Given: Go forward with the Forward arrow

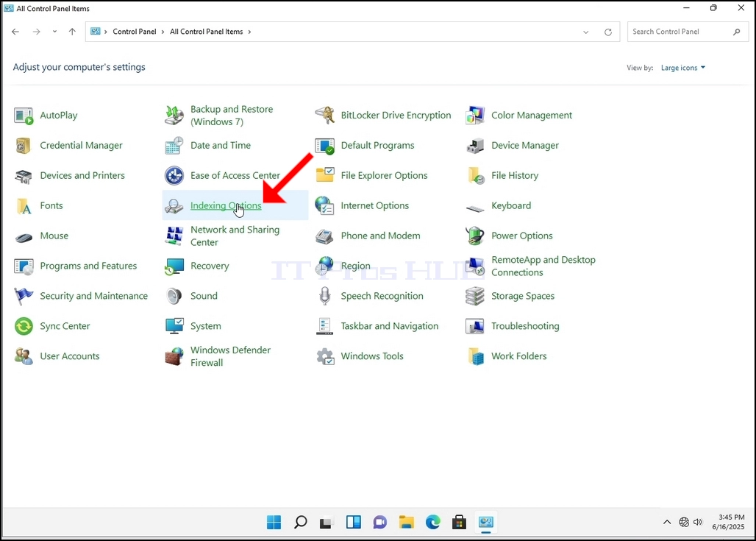Looking at the screenshot, I should (36, 32).
